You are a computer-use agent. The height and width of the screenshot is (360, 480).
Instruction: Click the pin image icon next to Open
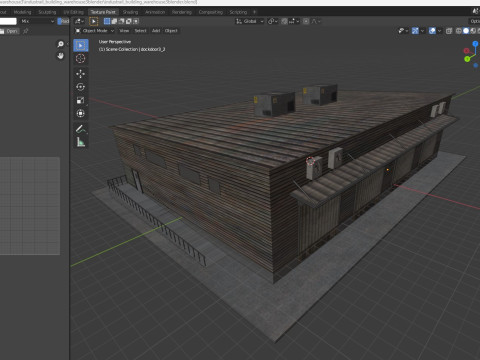click(26, 31)
